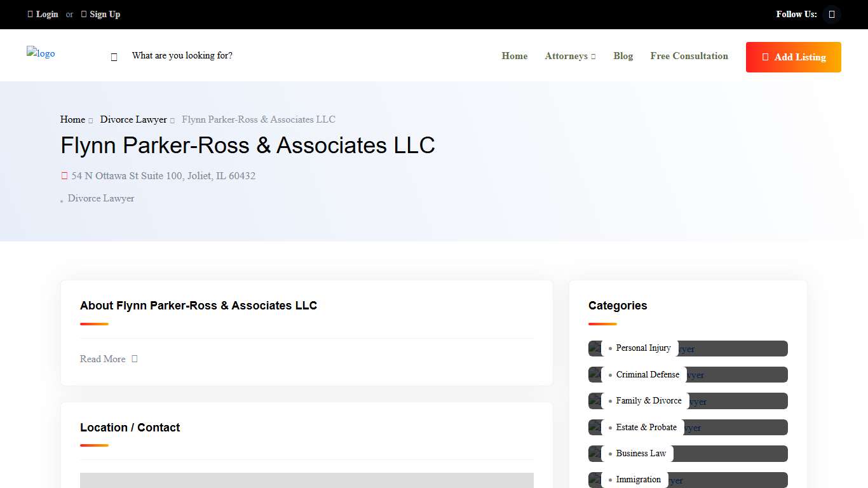Click the user icon next to Login
This screenshot has width=868, height=488.
[x=30, y=14]
